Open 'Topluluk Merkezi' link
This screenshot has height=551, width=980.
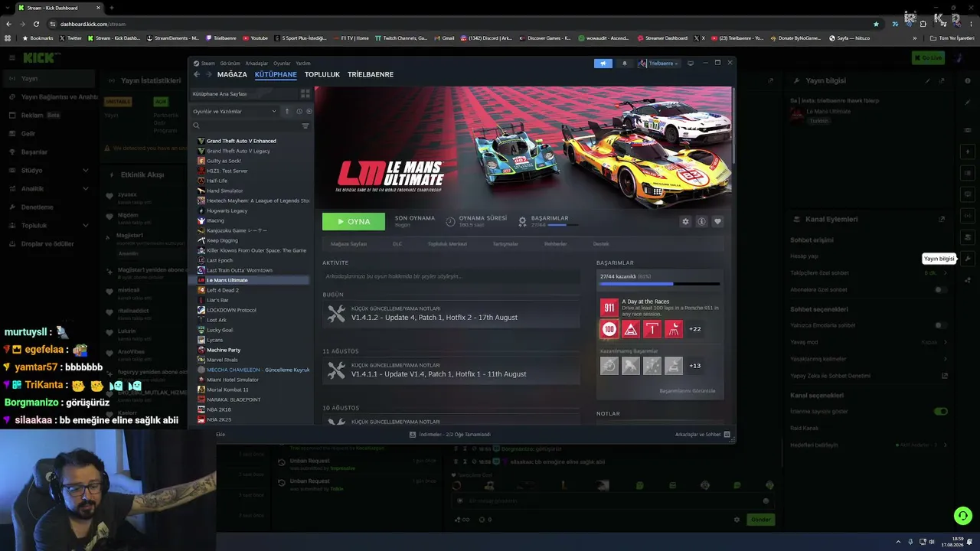coord(447,244)
